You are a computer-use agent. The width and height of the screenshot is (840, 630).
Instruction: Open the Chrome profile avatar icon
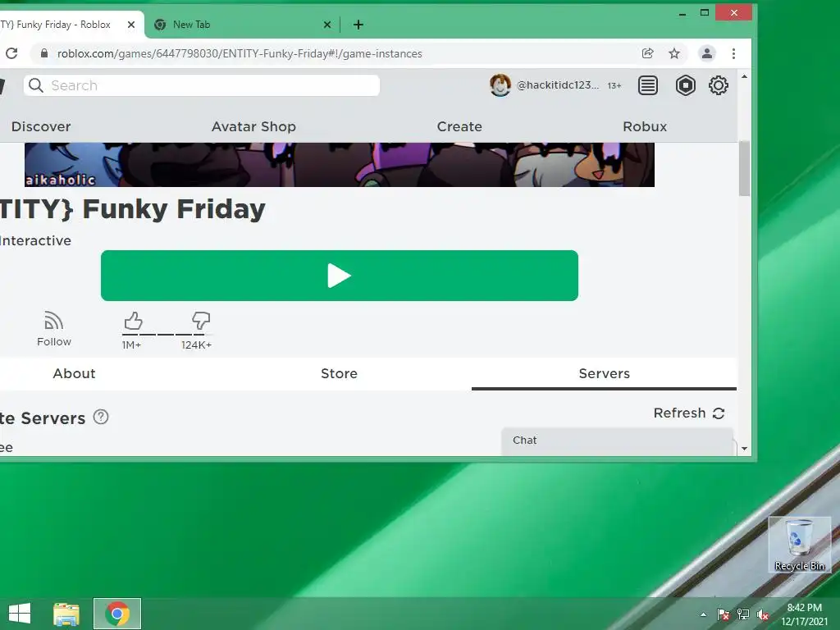(707, 53)
